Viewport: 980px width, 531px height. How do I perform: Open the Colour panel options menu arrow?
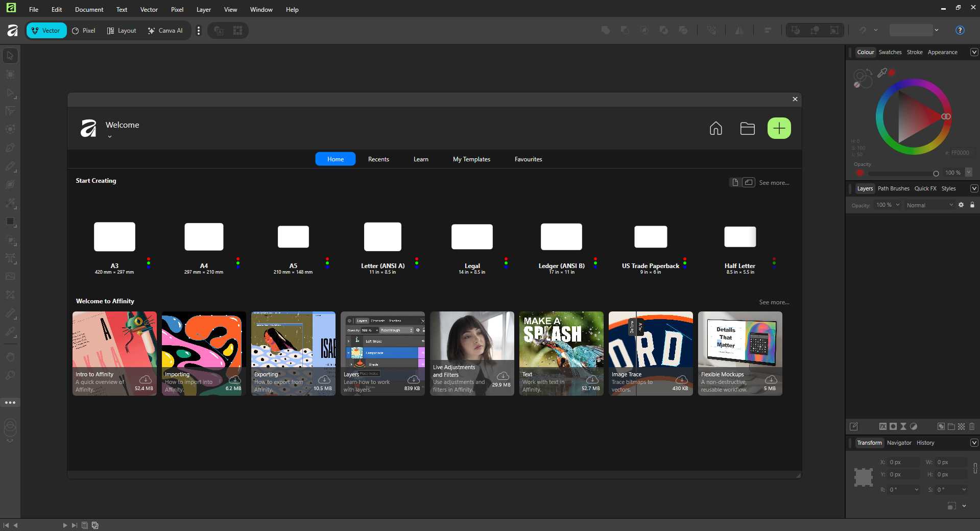click(x=974, y=52)
